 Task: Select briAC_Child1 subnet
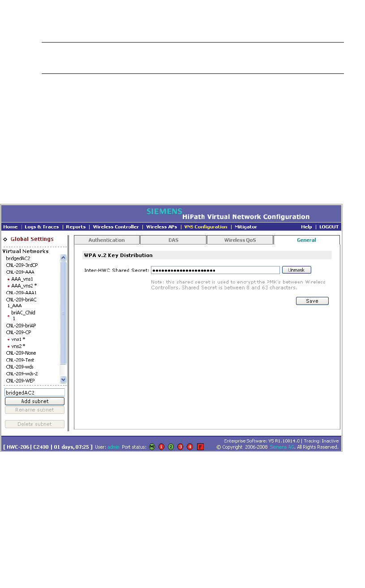tap(23, 315)
